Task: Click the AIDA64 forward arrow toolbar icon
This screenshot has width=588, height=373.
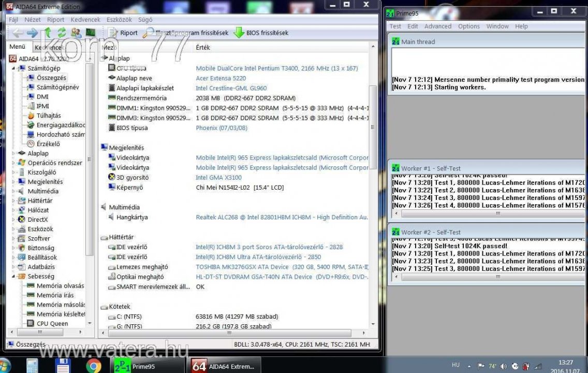Action: pos(32,33)
